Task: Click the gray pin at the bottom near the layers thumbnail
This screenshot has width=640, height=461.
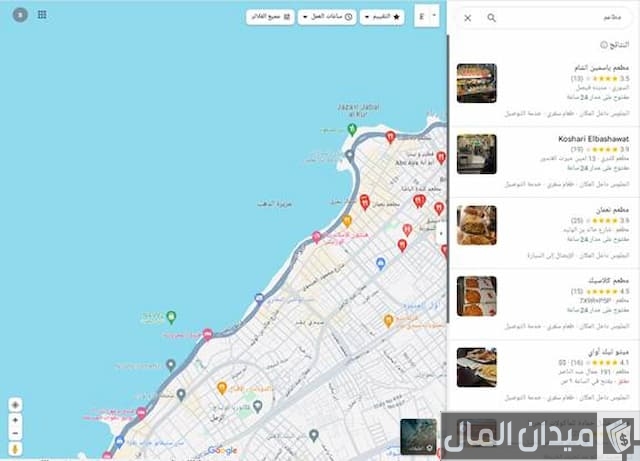Action: click(x=313, y=436)
